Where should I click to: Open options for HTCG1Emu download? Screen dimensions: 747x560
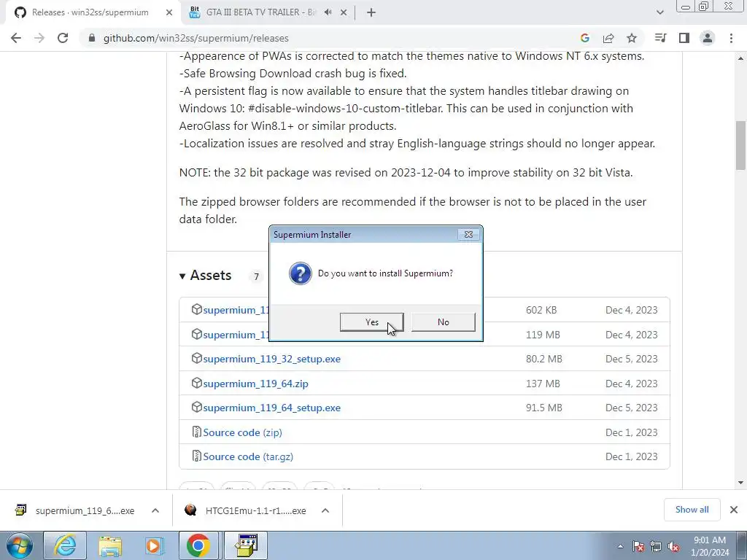pos(325,510)
